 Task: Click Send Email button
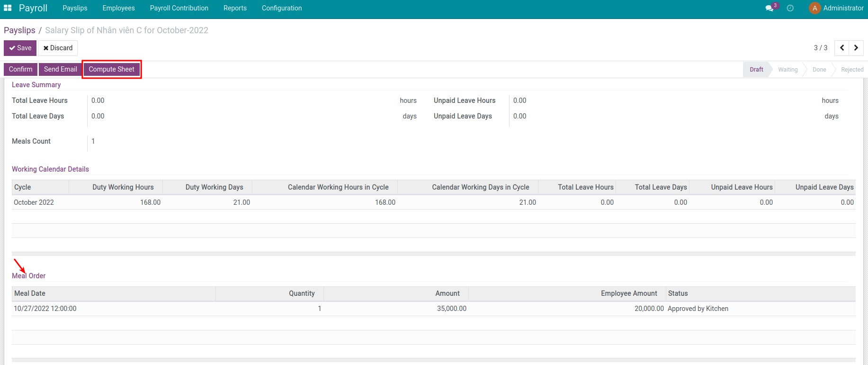pos(60,69)
